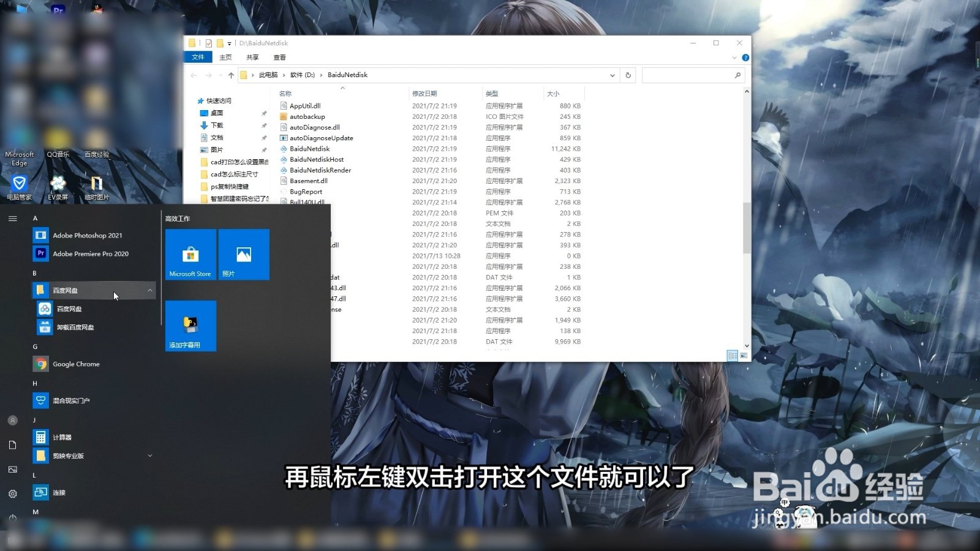The height and width of the screenshot is (551, 980).
Task: Select 快速访问 in navigation pane
Action: pyautogui.click(x=214, y=100)
